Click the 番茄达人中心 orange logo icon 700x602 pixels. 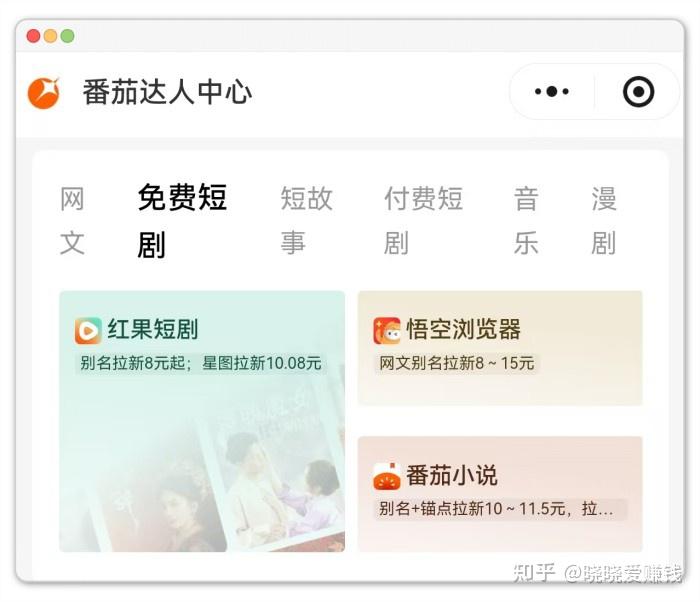44,93
